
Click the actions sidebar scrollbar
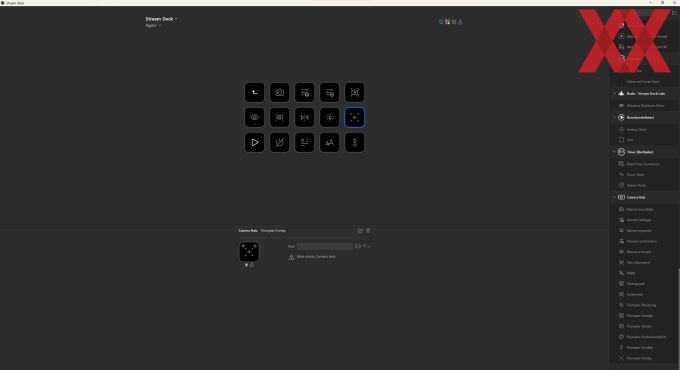(679, 319)
